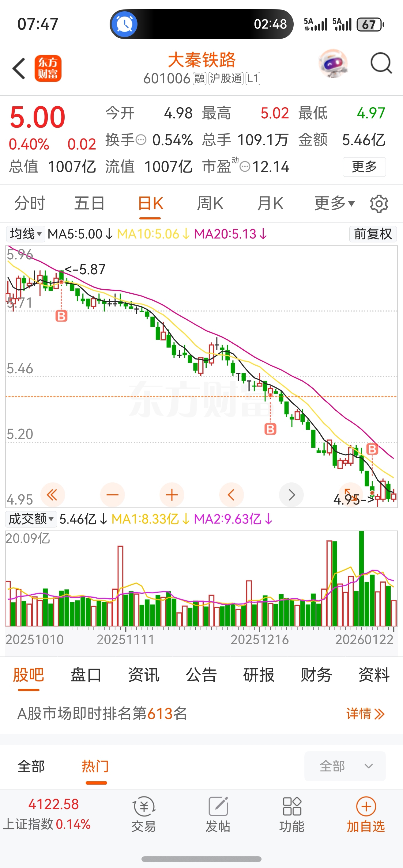403x868 pixels.
Task: Open the 研报 tab
Action: [259, 675]
